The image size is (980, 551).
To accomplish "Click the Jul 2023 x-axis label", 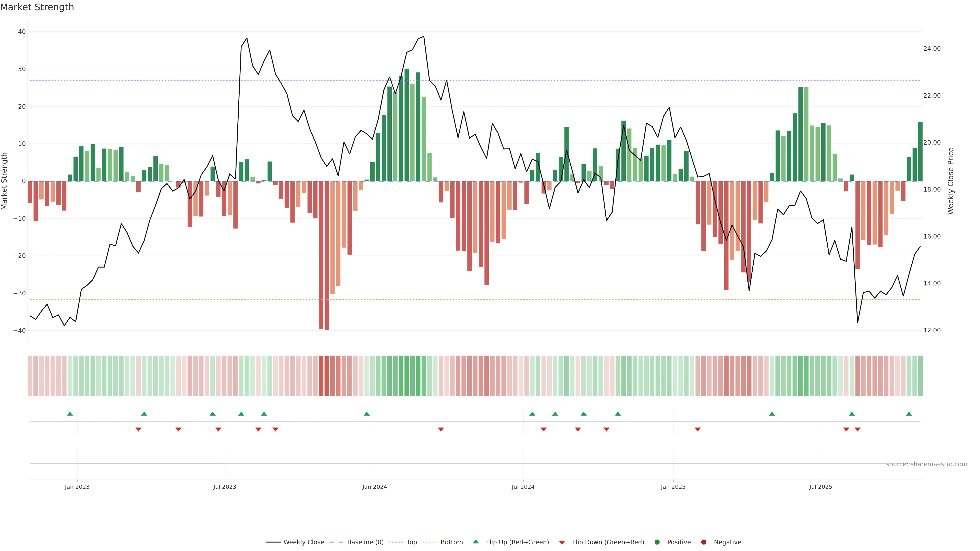I will 225,487.
